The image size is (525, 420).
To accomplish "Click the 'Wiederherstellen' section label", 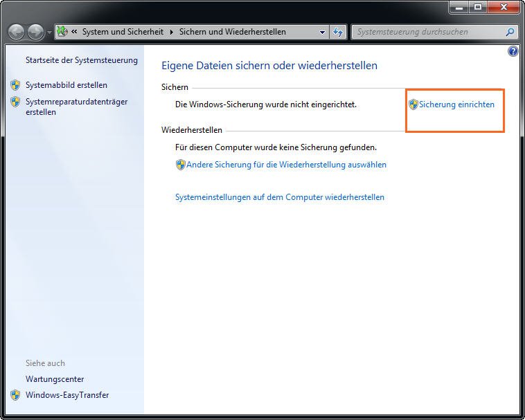I will (192, 130).
